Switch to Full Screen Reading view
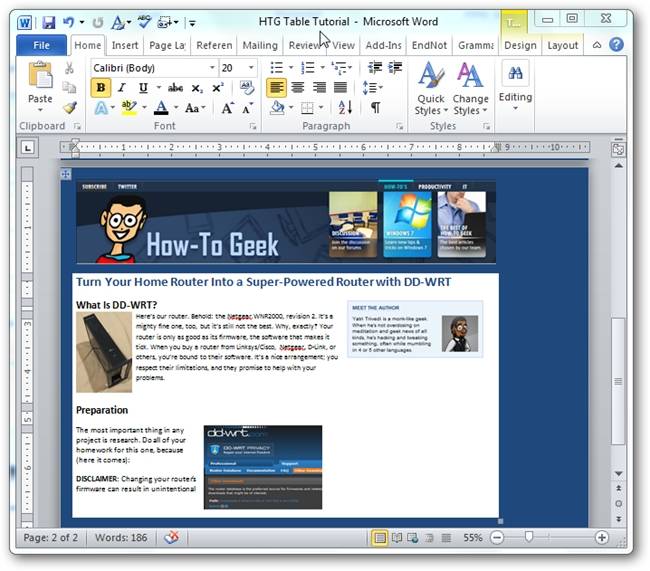This screenshot has height=571, width=650. pyautogui.click(x=397, y=538)
